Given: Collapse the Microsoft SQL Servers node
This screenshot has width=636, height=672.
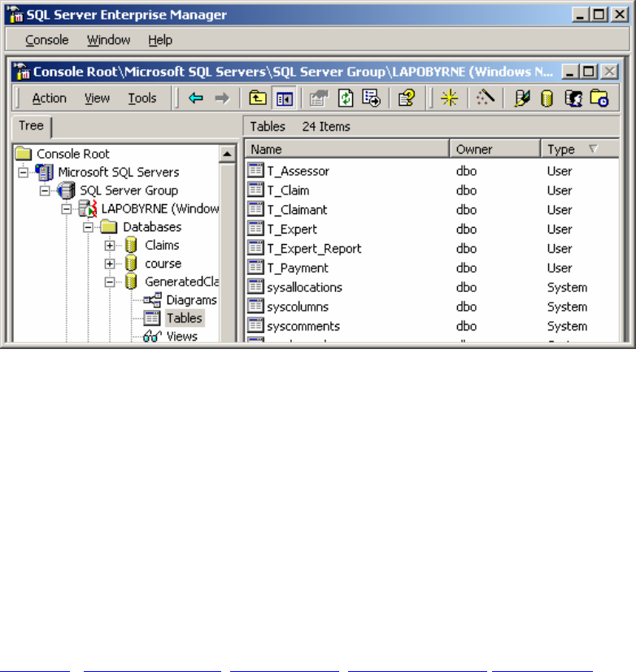Looking at the screenshot, I should tap(23, 172).
